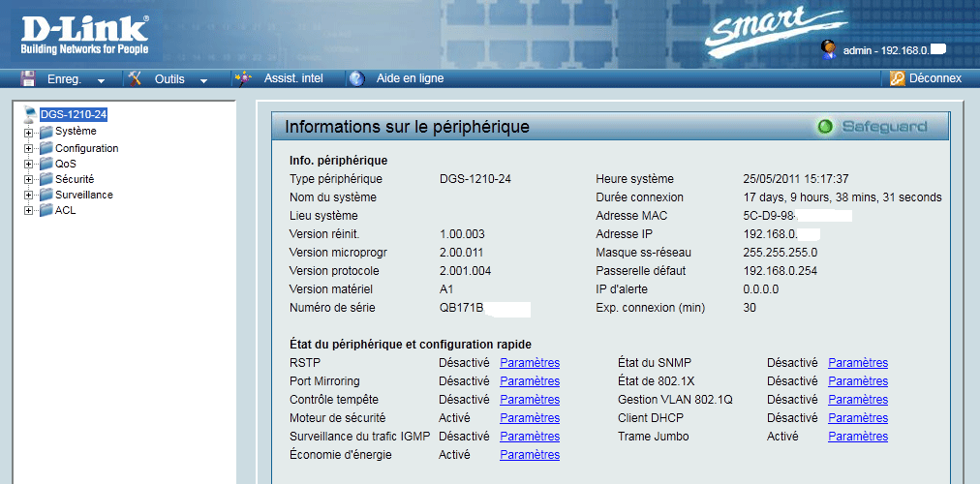Select the Configuration tree label
The height and width of the screenshot is (484, 980).
(x=87, y=149)
